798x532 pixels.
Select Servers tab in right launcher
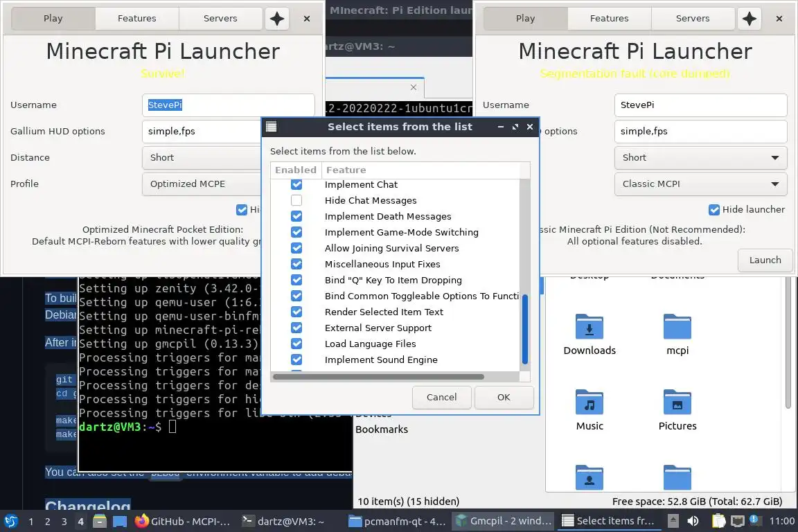coord(693,19)
